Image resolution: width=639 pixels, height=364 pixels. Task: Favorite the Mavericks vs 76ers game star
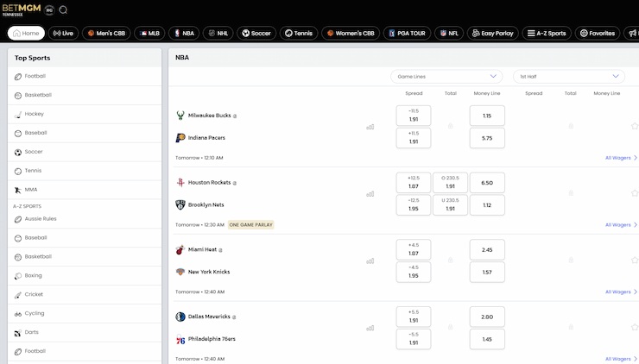point(635,327)
